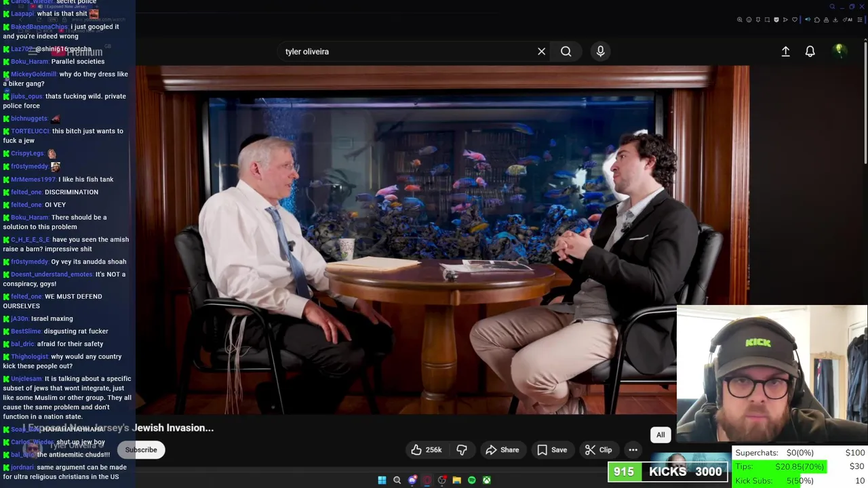Click chat username 'Unjclesam'
The height and width of the screenshot is (488, 868).
26,378
